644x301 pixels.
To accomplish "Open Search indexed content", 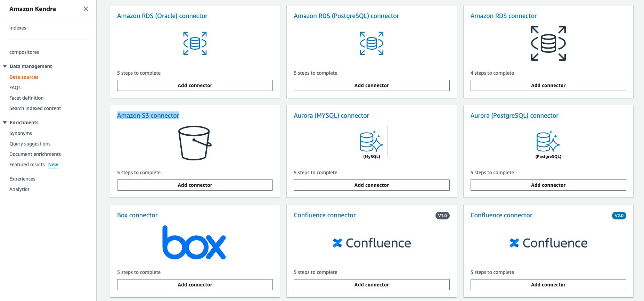I will [x=35, y=108].
